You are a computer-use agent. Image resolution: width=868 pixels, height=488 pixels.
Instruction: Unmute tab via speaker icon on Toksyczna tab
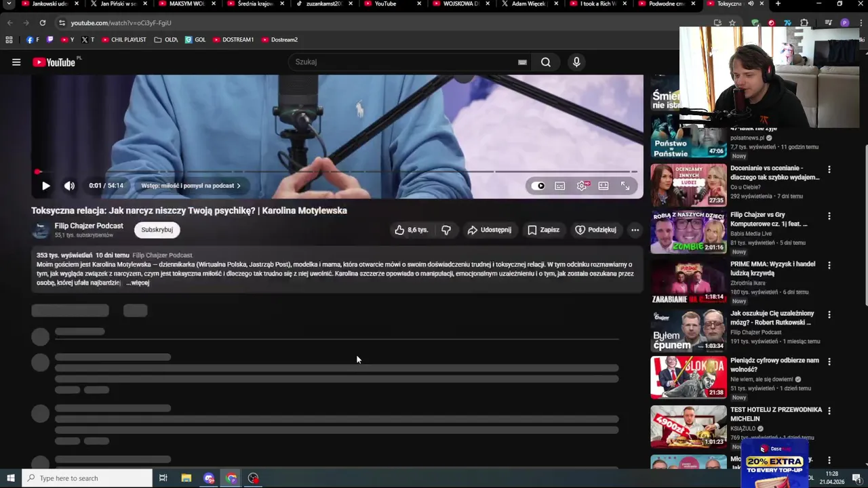coord(750,4)
